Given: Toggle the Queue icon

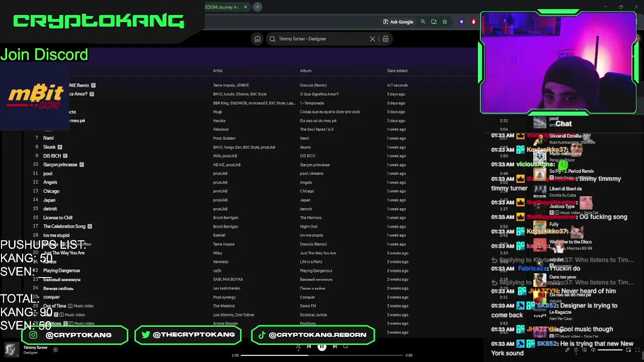Looking at the screenshot, I should click(576, 350).
